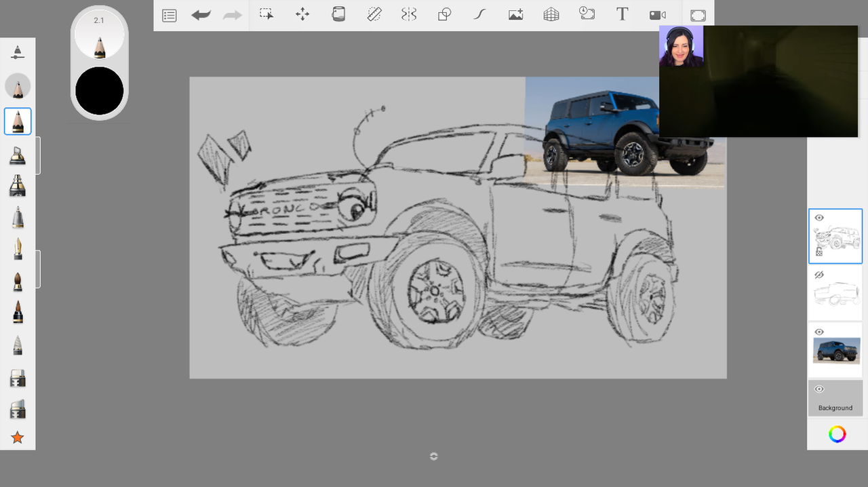Click the streamer webcam thumbnail
The image size is (868, 487).
click(681, 46)
